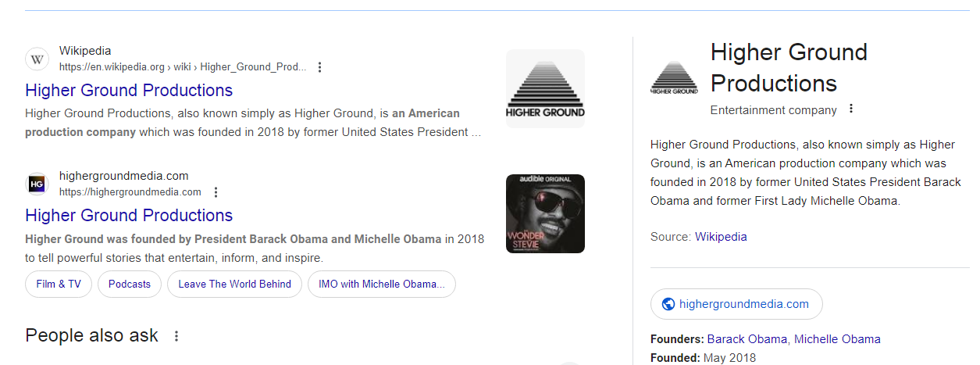Click the Higher Ground logo in knowledge panel
This screenshot has width=980, height=365.
[x=674, y=78]
